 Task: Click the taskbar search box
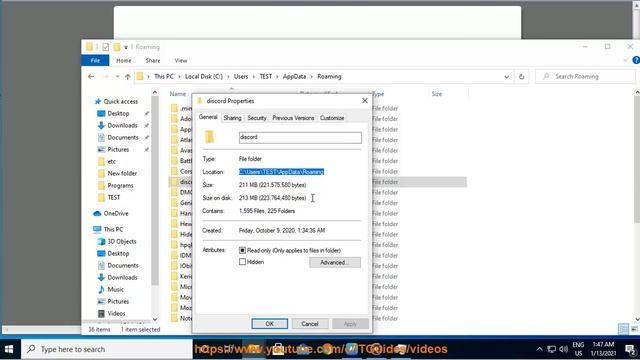(106, 349)
